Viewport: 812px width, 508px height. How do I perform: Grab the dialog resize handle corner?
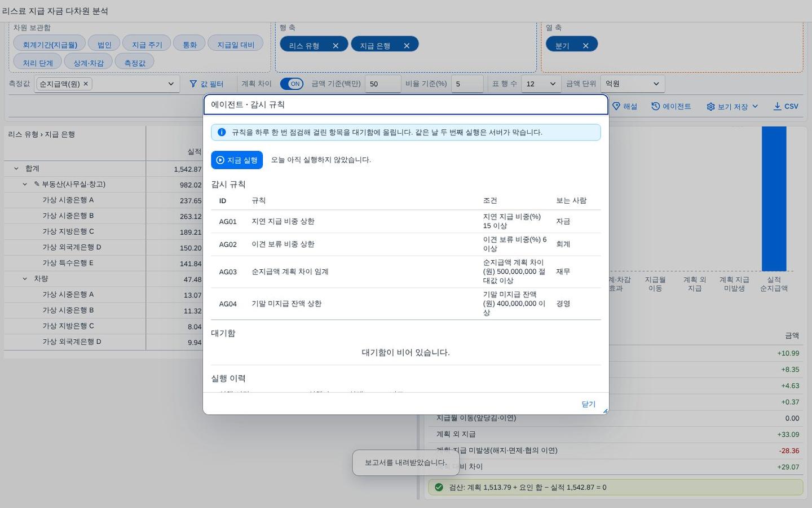point(605,411)
